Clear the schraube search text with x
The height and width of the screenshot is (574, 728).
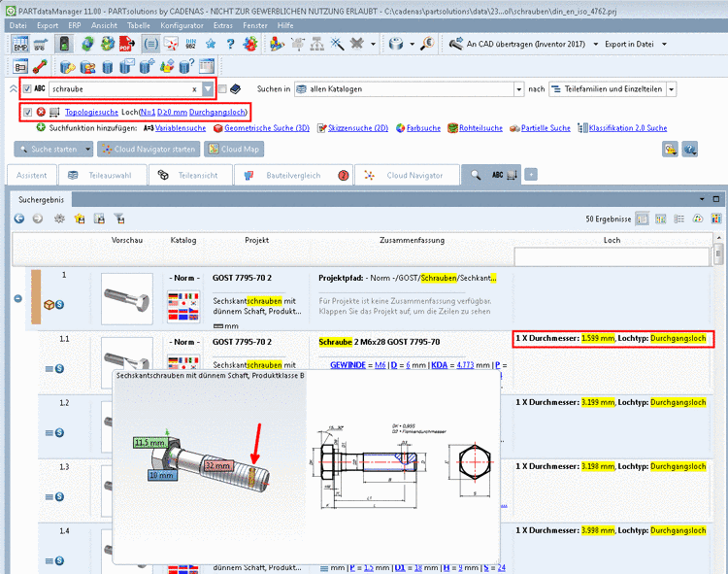coord(194,89)
